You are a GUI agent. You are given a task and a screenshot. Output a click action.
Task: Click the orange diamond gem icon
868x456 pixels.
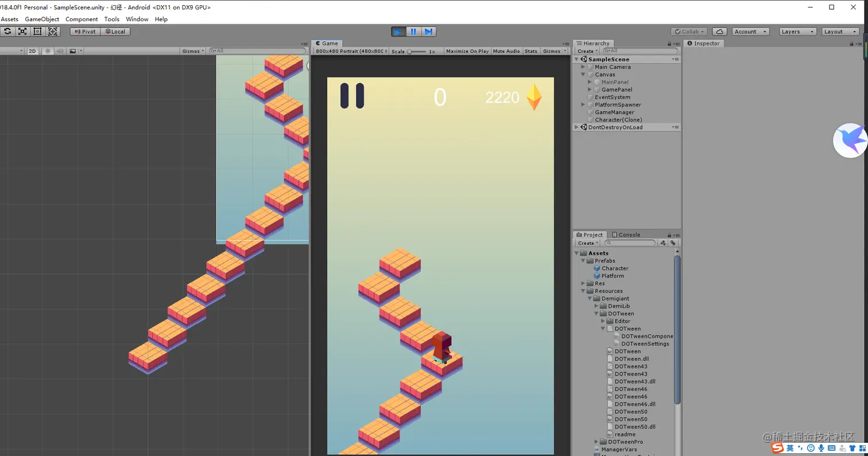(534, 98)
